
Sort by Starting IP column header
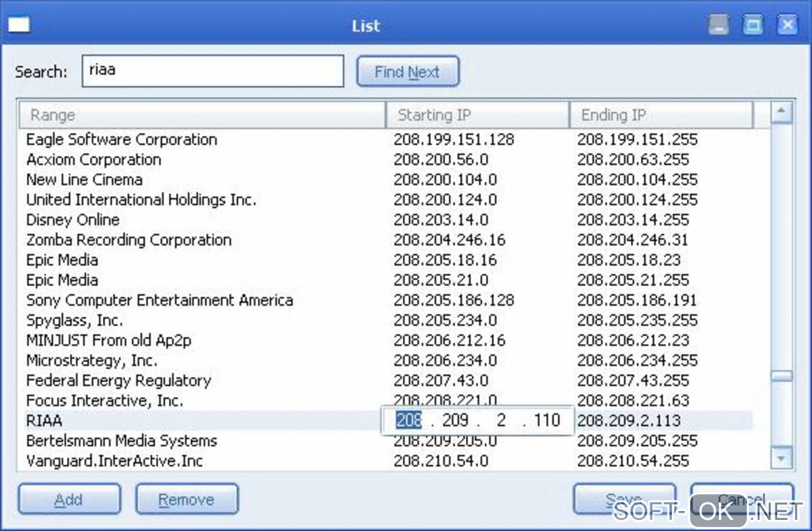478,115
